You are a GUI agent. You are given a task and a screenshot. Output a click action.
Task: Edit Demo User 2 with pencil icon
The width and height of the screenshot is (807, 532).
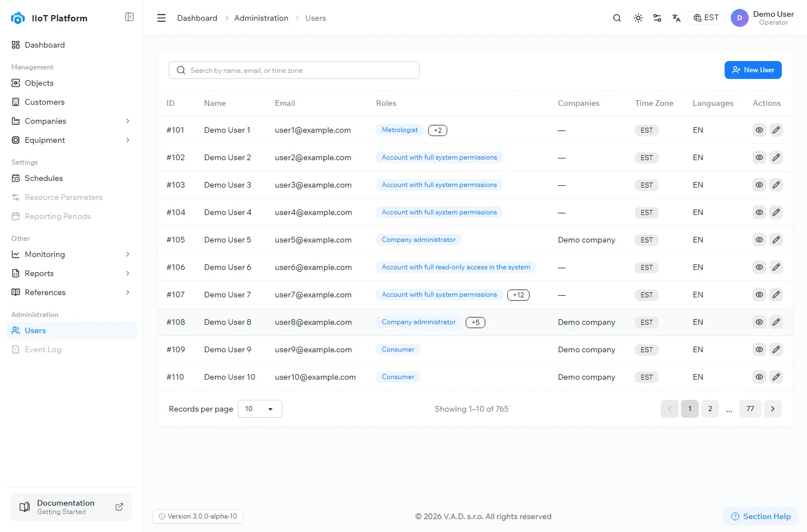click(776, 157)
